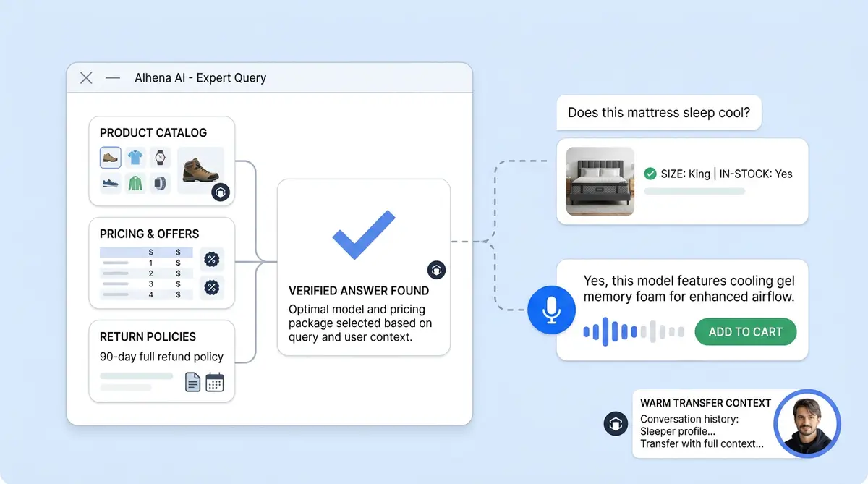The width and height of the screenshot is (868, 484).
Task: Click the 'Optimal model and pricing' description text
Action: (360, 323)
